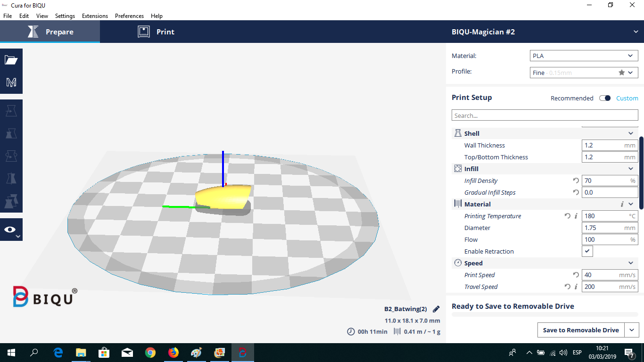Open save options dropdown arrow
The height and width of the screenshot is (362, 644).
[x=632, y=330]
